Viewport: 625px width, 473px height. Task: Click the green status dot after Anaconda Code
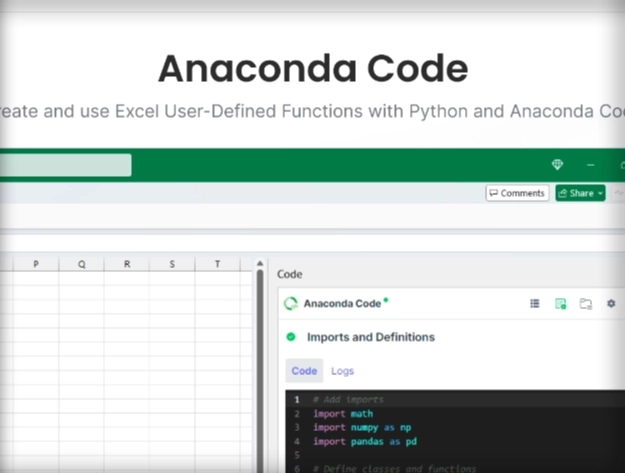(x=386, y=299)
